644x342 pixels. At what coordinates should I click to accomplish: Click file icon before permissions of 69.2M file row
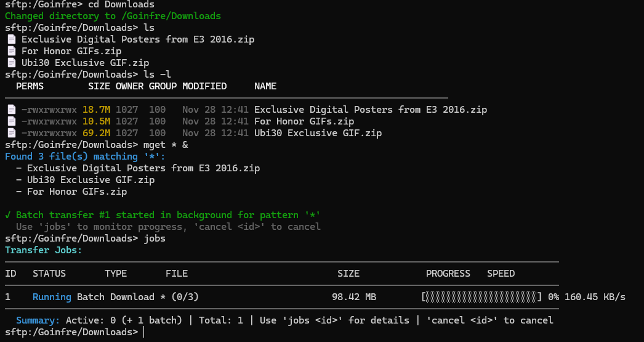tap(11, 133)
